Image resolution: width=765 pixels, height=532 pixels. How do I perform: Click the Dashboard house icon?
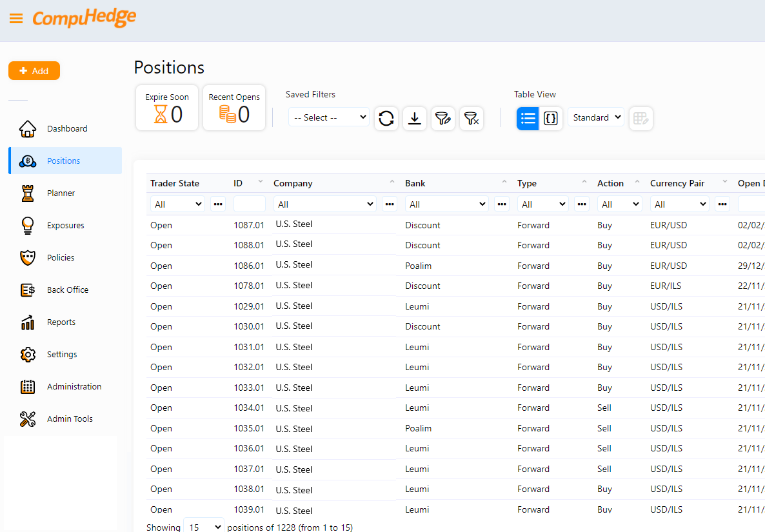(28, 129)
